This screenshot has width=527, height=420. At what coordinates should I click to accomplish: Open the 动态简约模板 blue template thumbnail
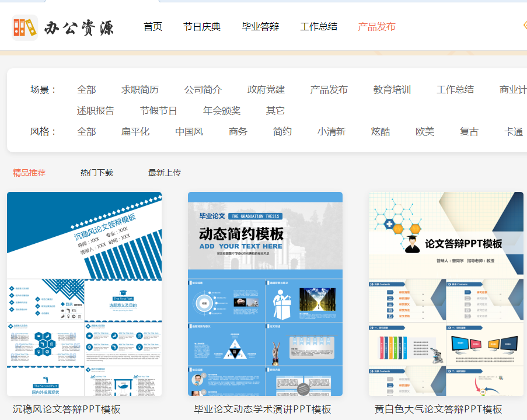tap(265, 294)
